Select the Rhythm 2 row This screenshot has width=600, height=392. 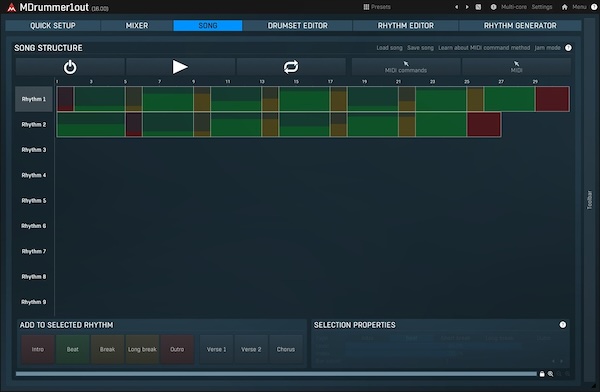pos(34,124)
